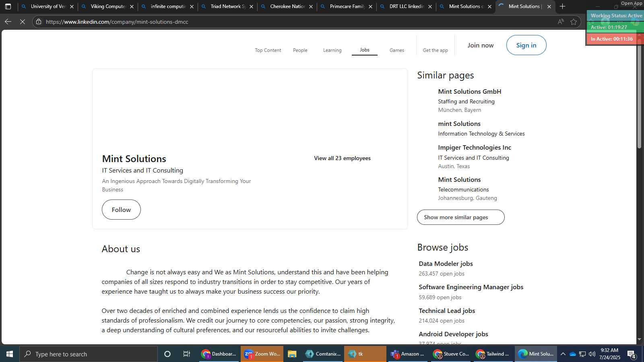Screen dimensions: 644x362
Task: Click the volume speaker tray icon
Action: 592,354
